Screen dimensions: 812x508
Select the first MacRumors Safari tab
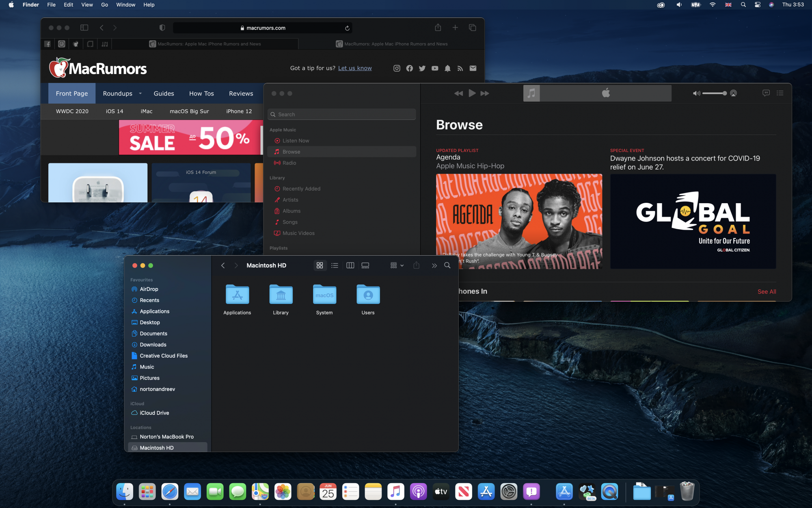205,44
